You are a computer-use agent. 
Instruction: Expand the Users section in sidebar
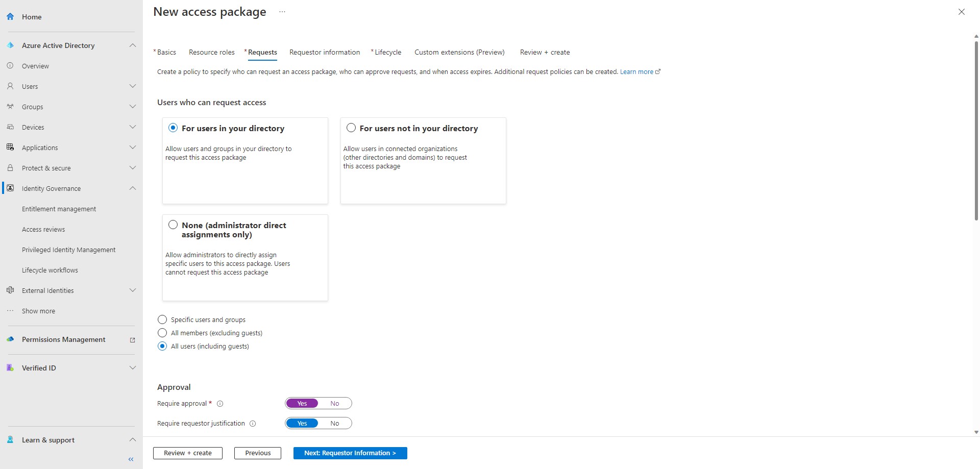(x=133, y=86)
